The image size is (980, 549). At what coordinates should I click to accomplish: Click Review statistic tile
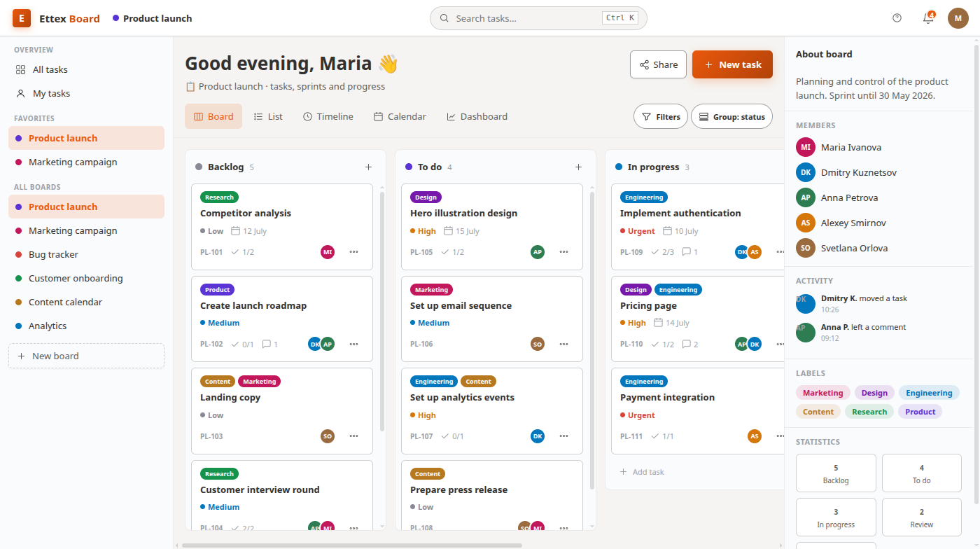click(x=922, y=517)
